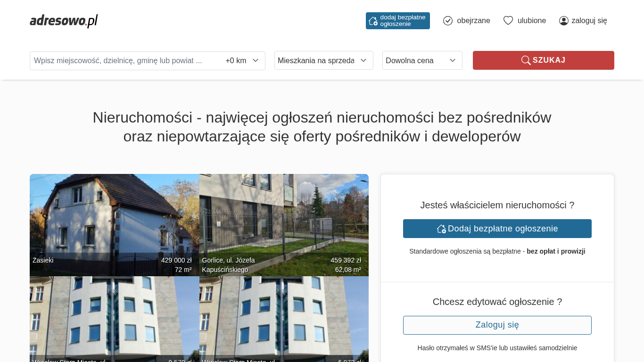Go to ulubione favorites in header
Screen dimensions: 644x362
531,21
